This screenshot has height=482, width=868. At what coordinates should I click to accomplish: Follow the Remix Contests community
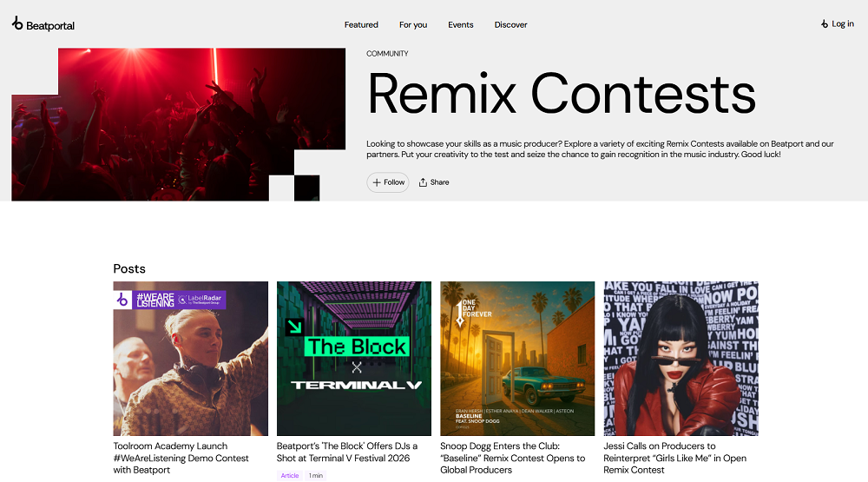pyautogui.click(x=387, y=182)
